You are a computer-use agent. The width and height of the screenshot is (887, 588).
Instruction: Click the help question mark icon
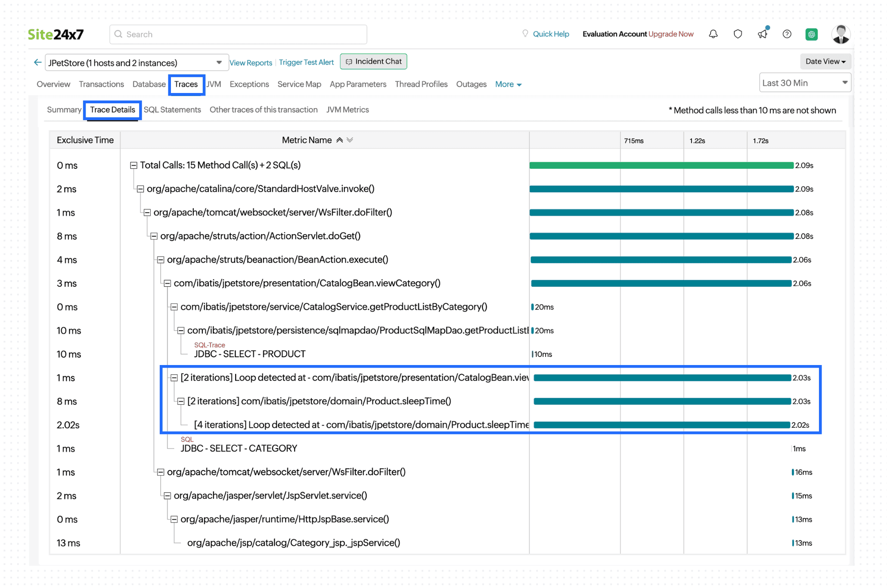point(787,34)
